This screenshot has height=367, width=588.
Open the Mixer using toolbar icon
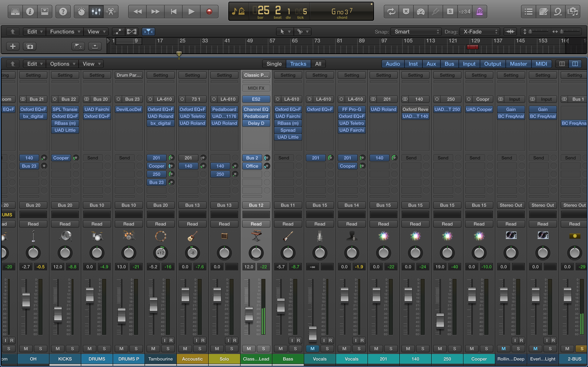tap(96, 11)
